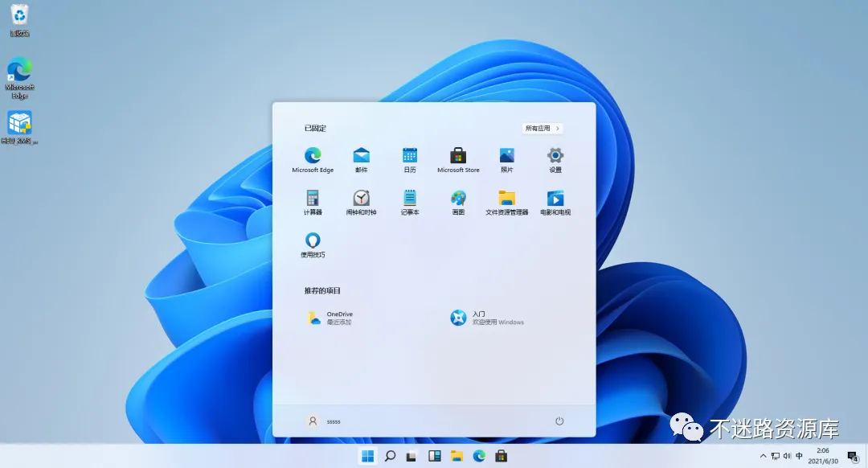Expand the hidden system tray icons chevron
Viewport: 868px width, 468px height.
tap(764, 457)
